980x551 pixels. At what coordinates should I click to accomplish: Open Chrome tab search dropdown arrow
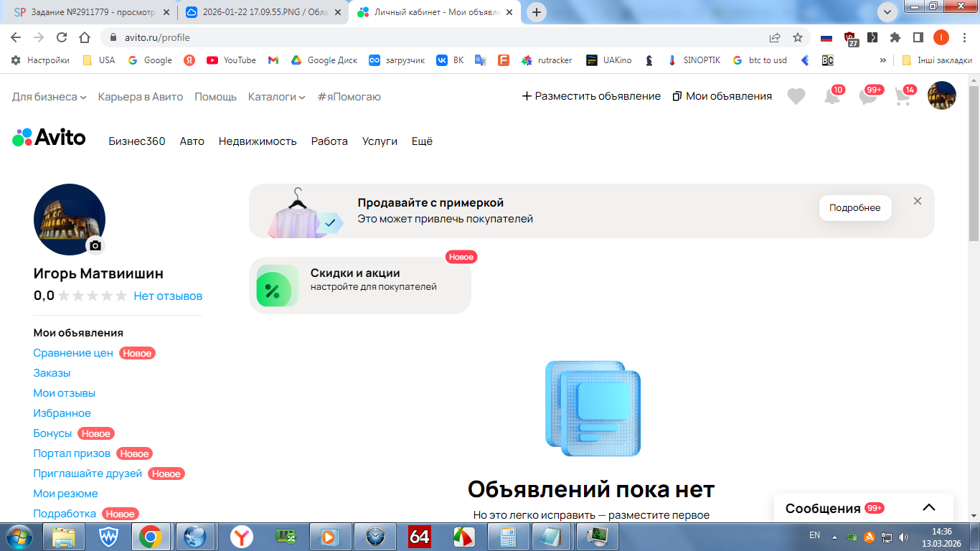pos(887,11)
